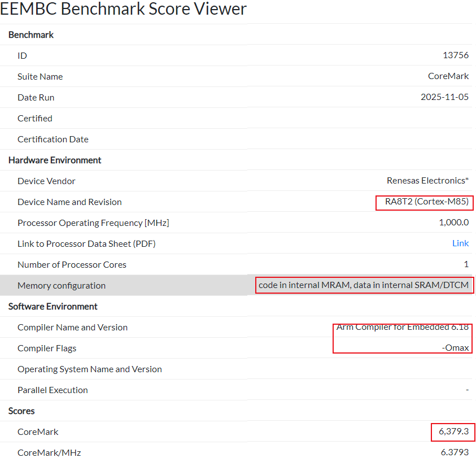This screenshot has width=476, height=462.
Task: Click the CoreMark/MHz value 6.3793
Action: click(455, 452)
